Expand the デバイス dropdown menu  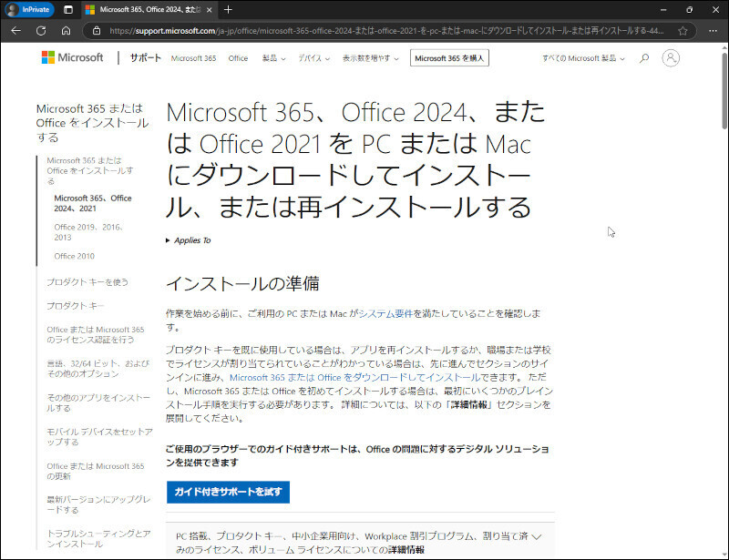point(313,58)
